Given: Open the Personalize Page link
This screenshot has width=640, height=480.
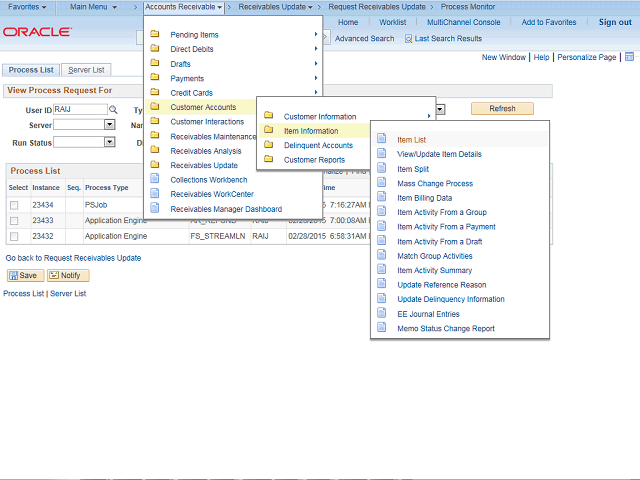Looking at the screenshot, I should click(x=587, y=58).
